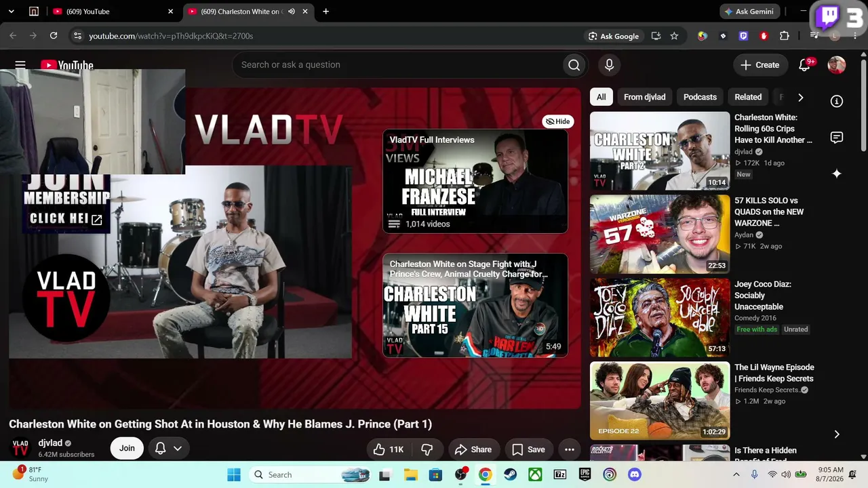Open a new browser tab
This screenshot has width=868, height=488.
point(325,12)
